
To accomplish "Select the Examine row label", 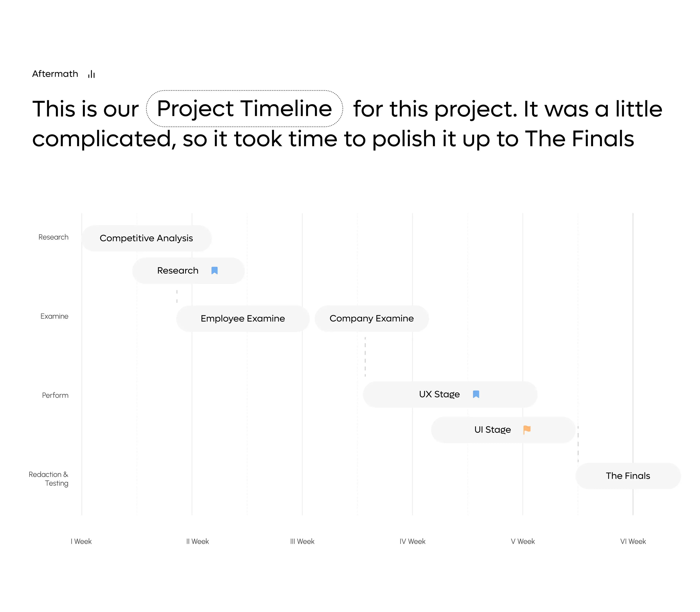I will tap(54, 316).
